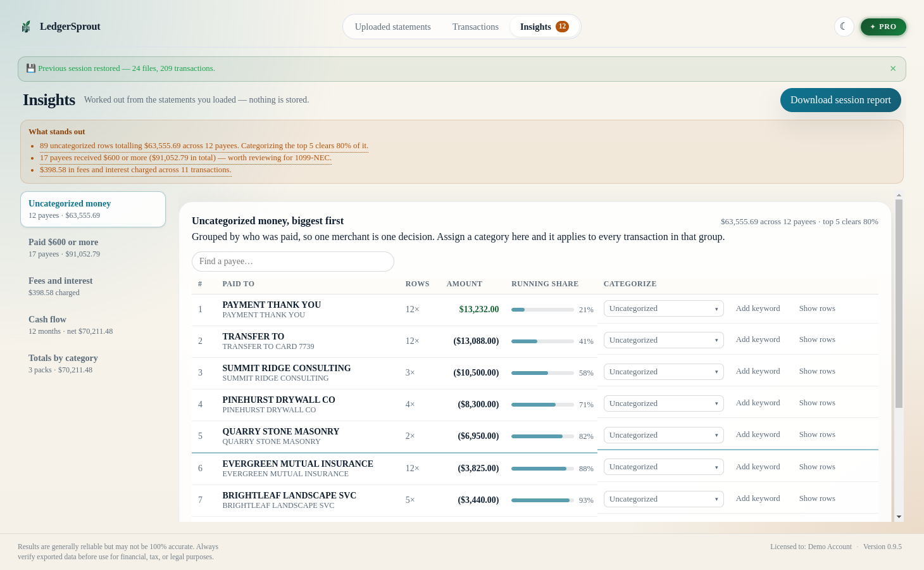
Task: Click the floppy disk icon in the restored banner
Action: coord(30,68)
